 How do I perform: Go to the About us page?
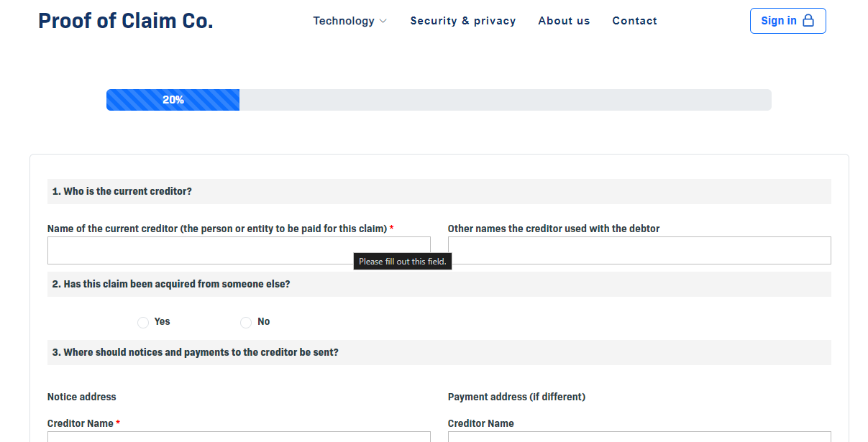point(564,21)
